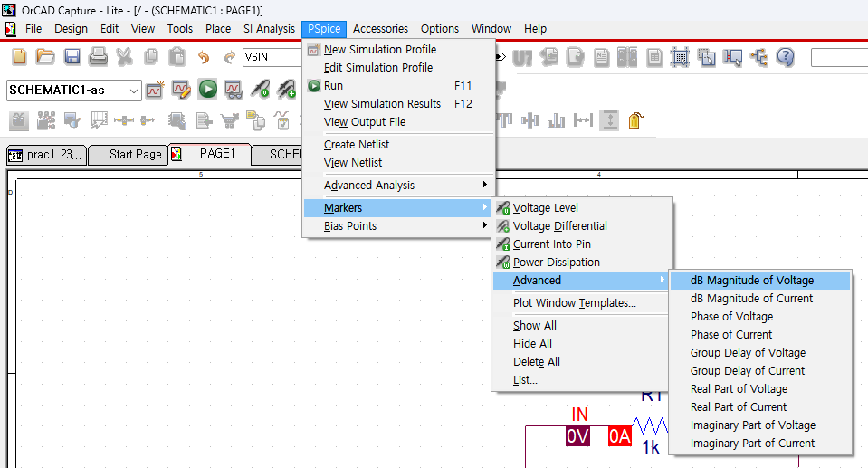Redo using the gray arrow icon
The image size is (868, 468).
point(230,57)
